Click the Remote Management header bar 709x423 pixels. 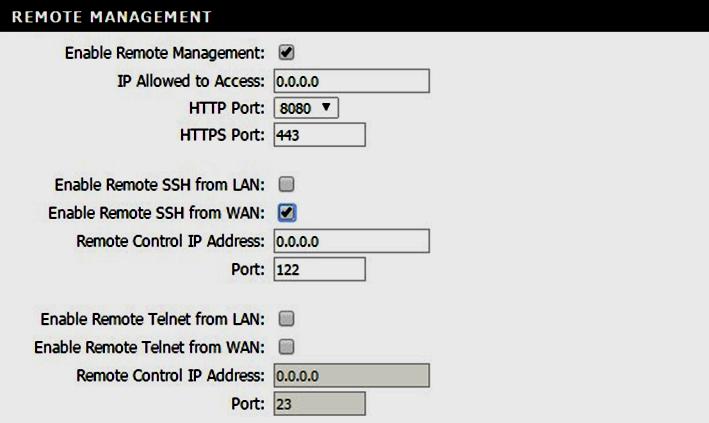[354, 16]
